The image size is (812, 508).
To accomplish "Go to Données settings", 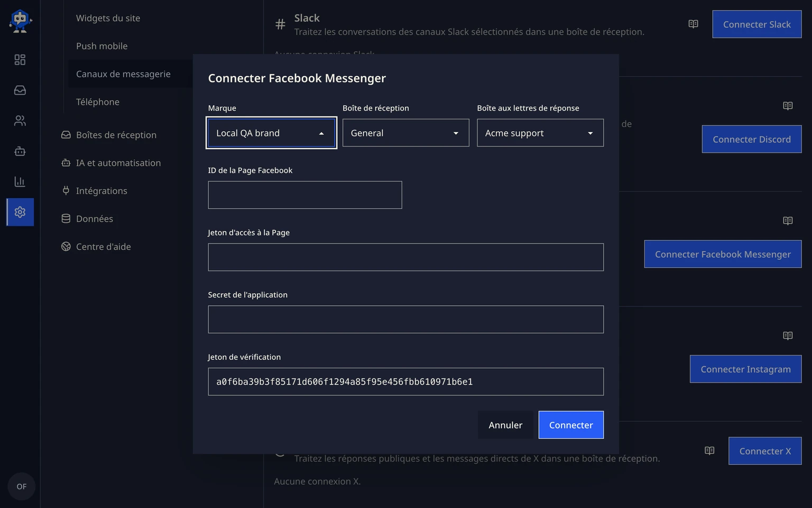I will click(87, 219).
